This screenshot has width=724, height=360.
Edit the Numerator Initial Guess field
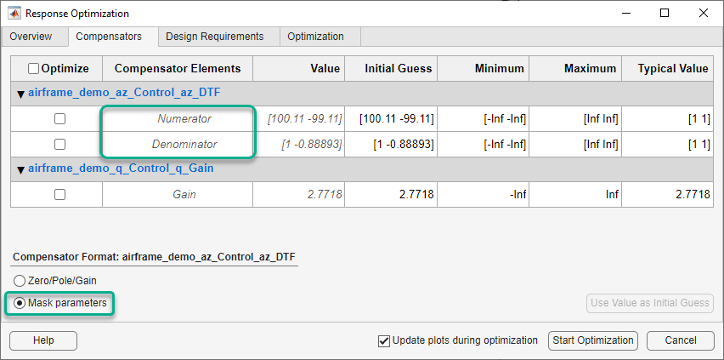(391, 119)
